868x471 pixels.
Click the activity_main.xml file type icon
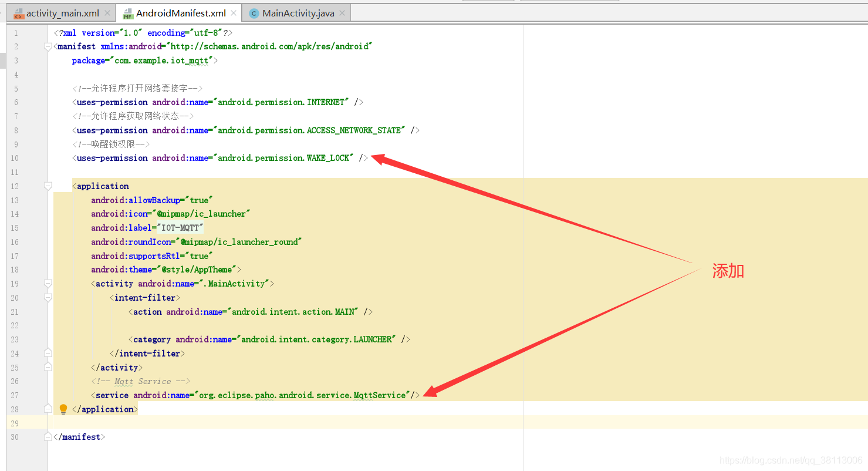point(19,14)
